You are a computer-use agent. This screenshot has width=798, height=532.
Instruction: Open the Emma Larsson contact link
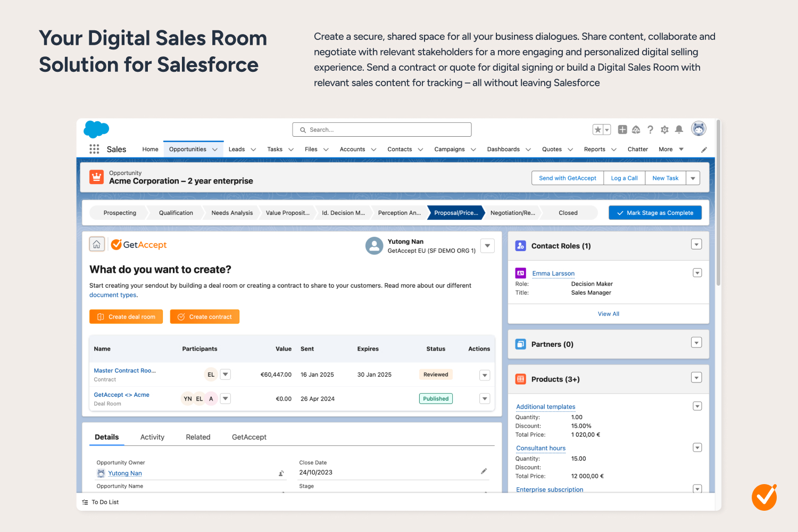point(553,273)
